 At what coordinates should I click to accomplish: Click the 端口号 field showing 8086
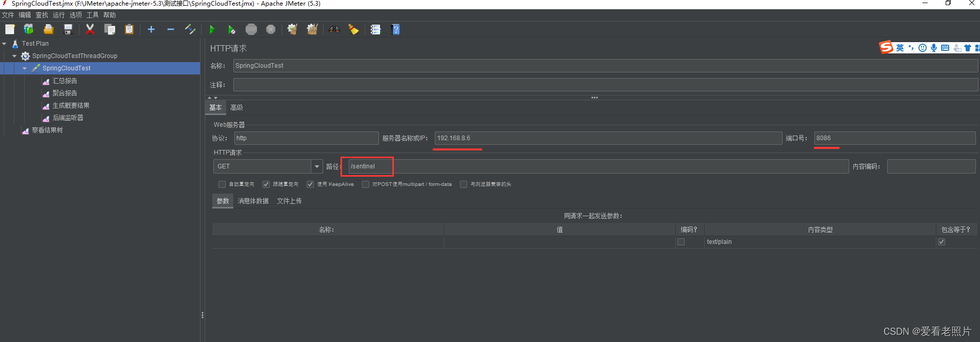[x=895, y=138]
